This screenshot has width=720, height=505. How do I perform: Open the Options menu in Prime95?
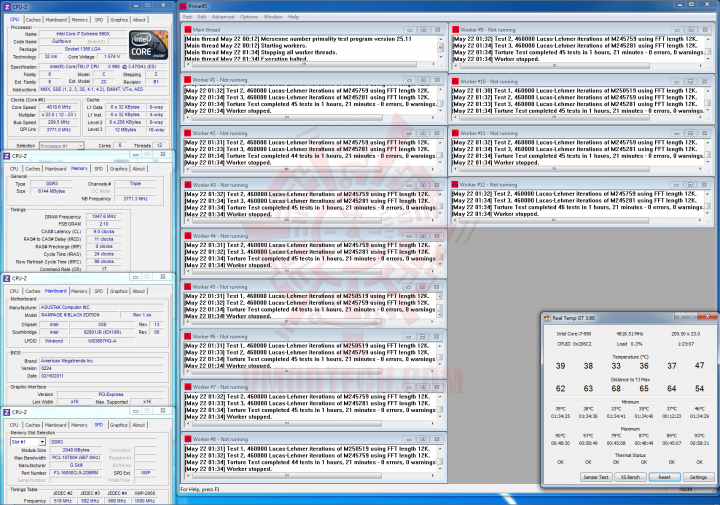point(249,17)
